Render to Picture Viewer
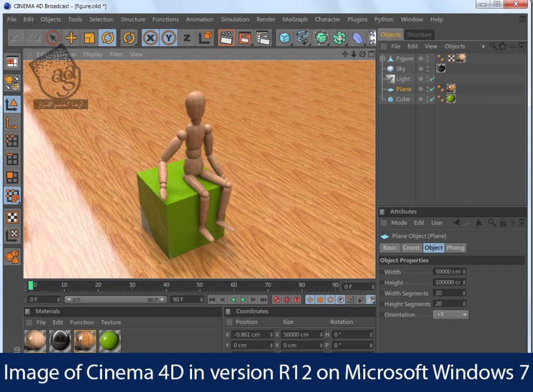The width and height of the screenshot is (533, 392). click(245, 37)
